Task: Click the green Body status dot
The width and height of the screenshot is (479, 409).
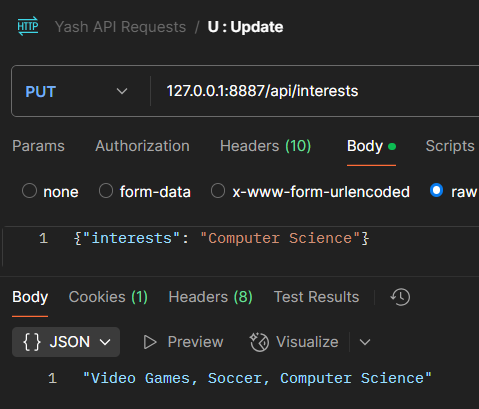Action: (392, 146)
